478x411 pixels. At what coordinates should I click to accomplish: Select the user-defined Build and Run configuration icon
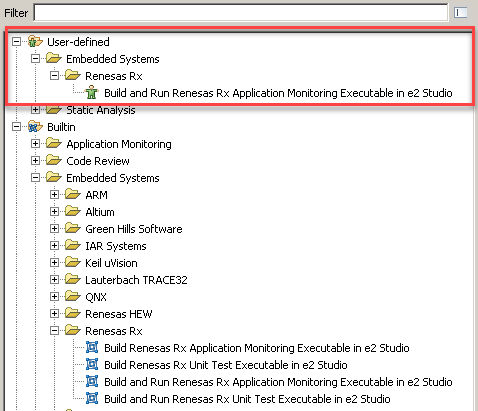pyautogui.click(x=92, y=93)
